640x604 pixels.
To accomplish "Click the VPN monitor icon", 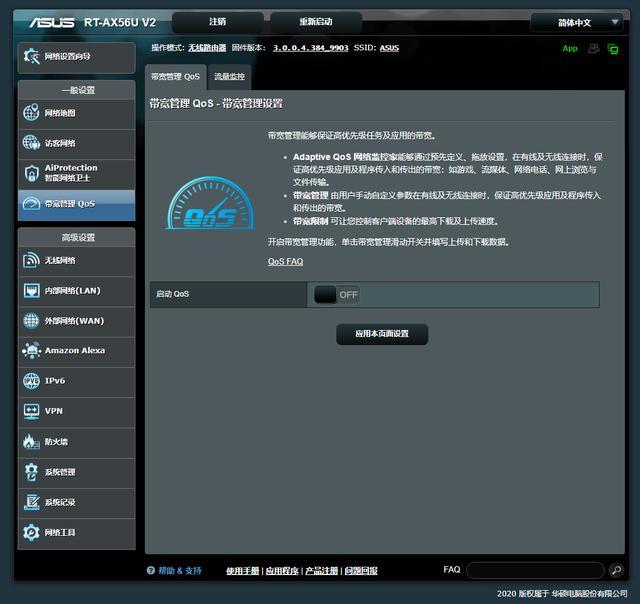I will pyautogui.click(x=31, y=411).
